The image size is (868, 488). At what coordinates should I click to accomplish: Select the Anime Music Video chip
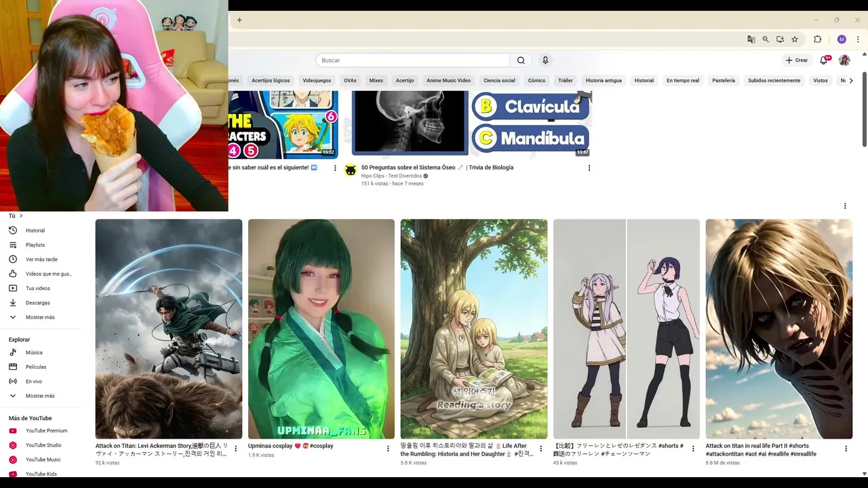click(x=448, y=81)
